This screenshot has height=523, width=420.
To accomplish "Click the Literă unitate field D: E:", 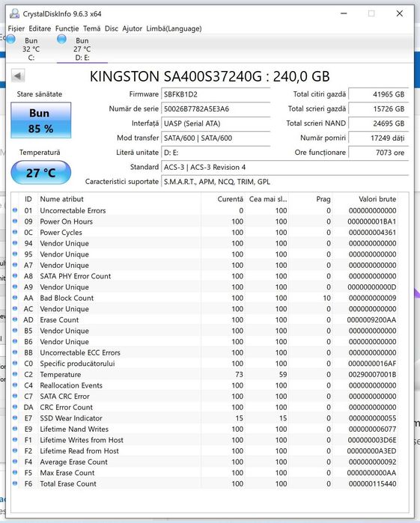I will pos(216,153).
